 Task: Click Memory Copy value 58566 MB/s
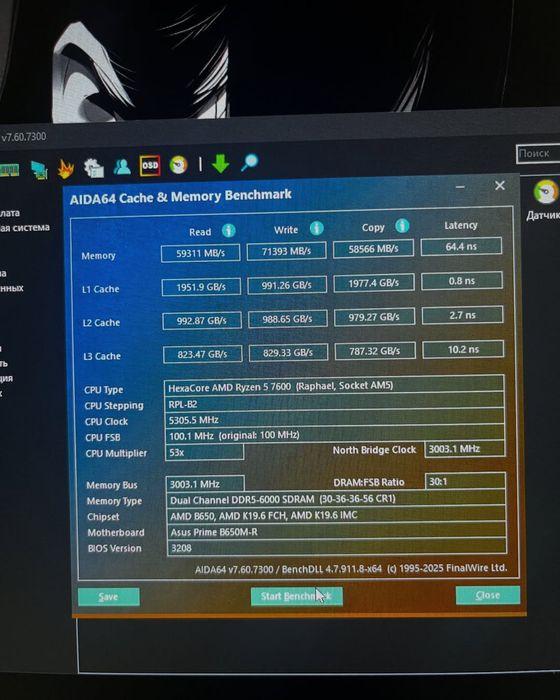pos(373,249)
